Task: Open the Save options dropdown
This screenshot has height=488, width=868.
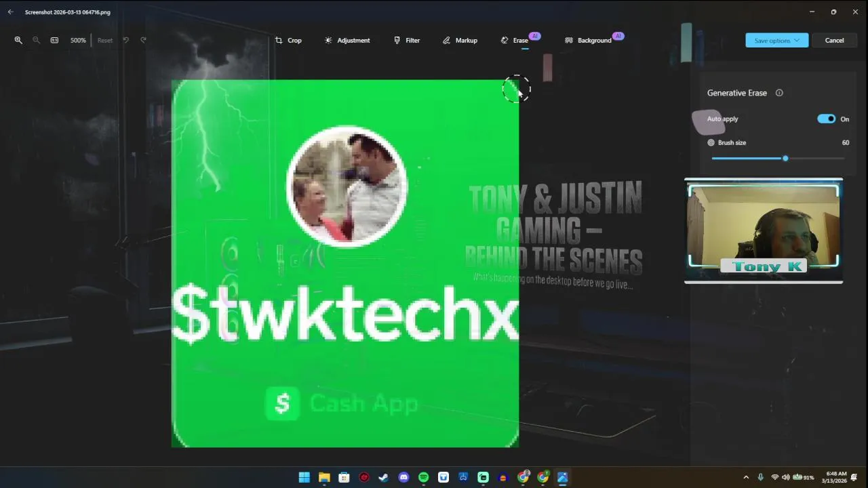Action: pyautogui.click(x=777, y=40)
